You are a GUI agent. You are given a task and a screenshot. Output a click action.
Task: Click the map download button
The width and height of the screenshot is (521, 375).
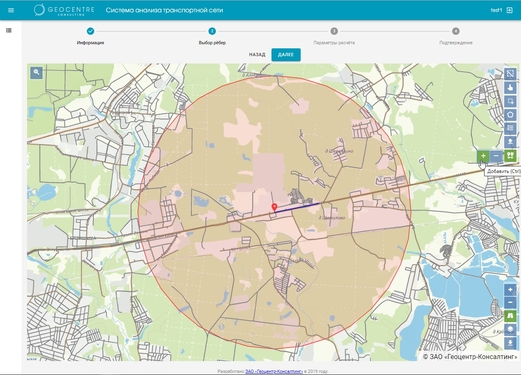coord(510,343)
